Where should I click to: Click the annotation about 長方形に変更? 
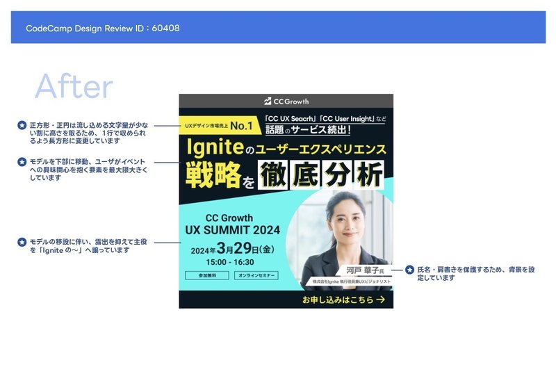pos(89,133)
